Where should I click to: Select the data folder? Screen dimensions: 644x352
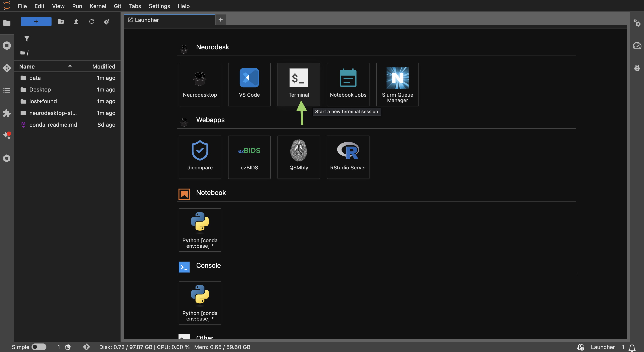pos(67,78)
